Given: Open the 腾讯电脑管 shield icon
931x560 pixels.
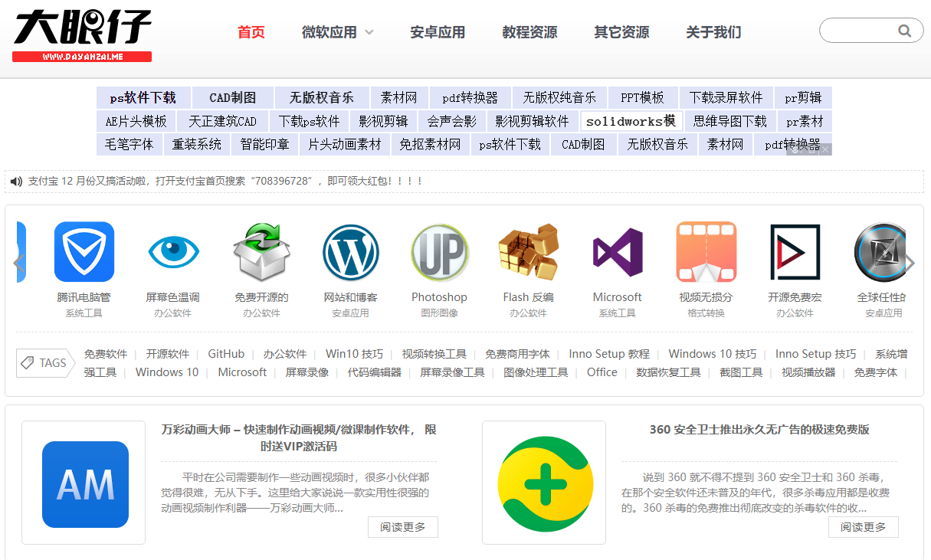Looking at the screenshot, I should point(84,252).
